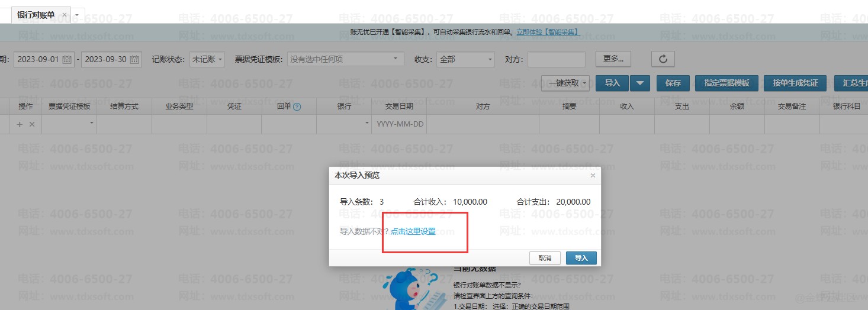Confirm import with dialog 导入 button
The height and width of the screenshot is (310, 868).
point(581,258)
